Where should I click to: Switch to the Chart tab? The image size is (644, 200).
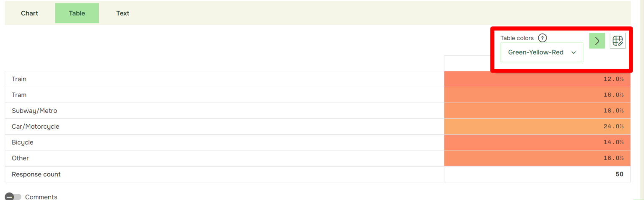click(x=29, y=13)
